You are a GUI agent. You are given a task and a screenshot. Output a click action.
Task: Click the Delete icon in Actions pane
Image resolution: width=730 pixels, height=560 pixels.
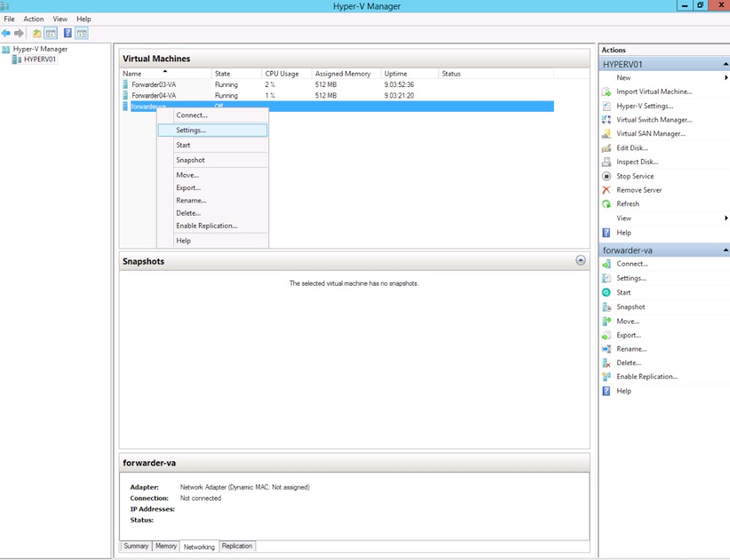[x=607, y=363]
